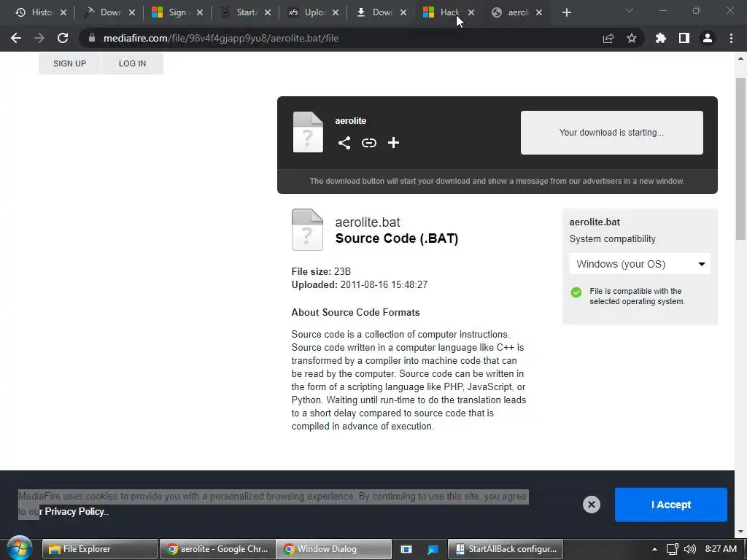Click the padlock site info icon
This screenshot has height=560, width=747.
click(92, 38)
